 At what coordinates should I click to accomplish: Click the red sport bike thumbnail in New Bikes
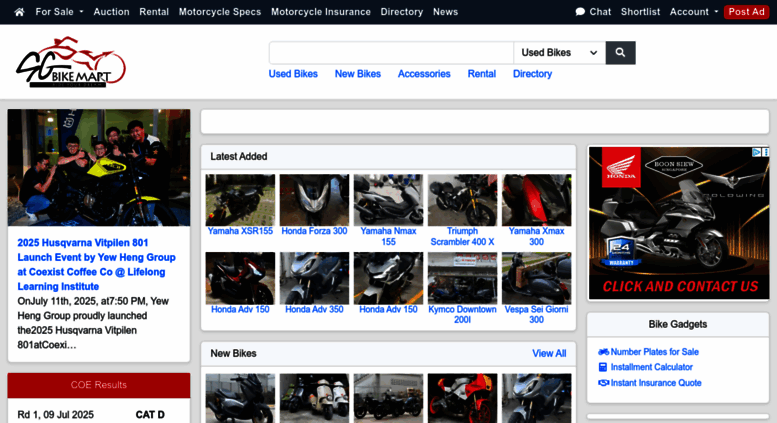462,398
